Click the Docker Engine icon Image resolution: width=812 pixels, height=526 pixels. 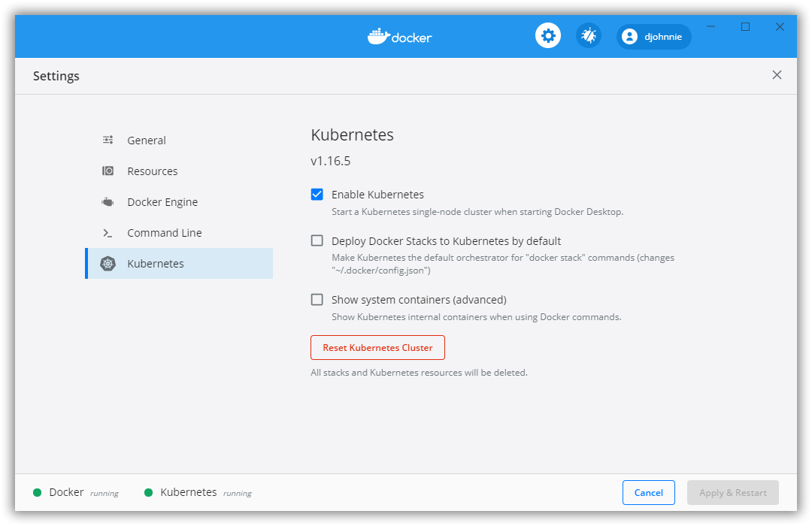click(x=108, y=202)
